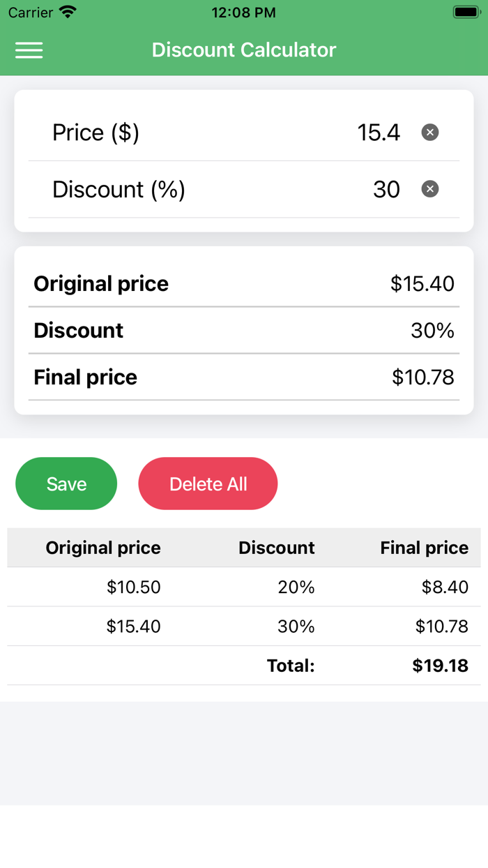Click the Total value showing $19.18

[x=440, y=666]
